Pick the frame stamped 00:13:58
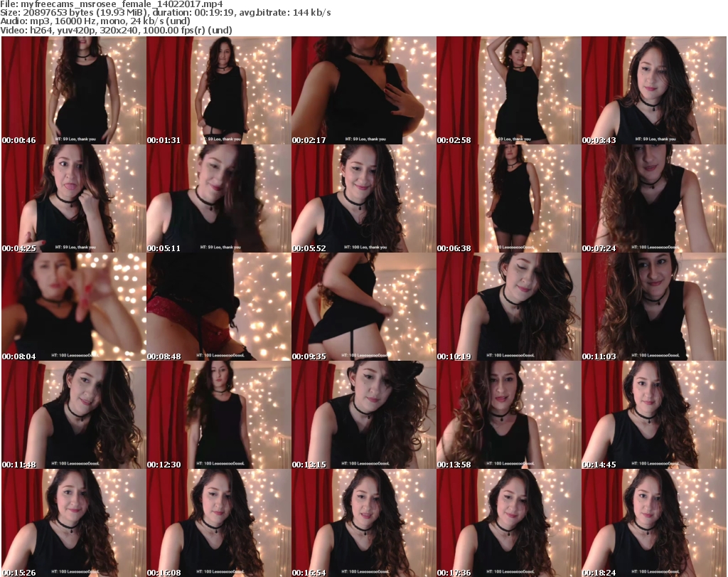The image size is (728, 577). 509,415
